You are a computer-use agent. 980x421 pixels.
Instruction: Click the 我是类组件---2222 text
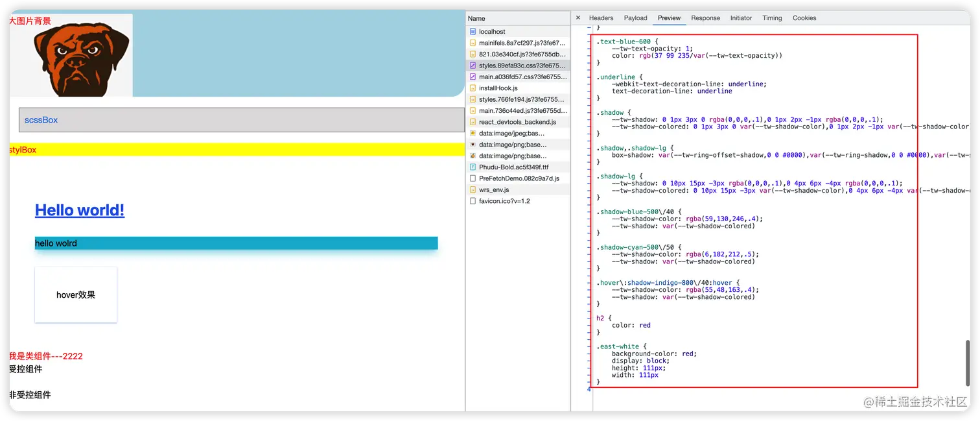(x=46, y=356)
